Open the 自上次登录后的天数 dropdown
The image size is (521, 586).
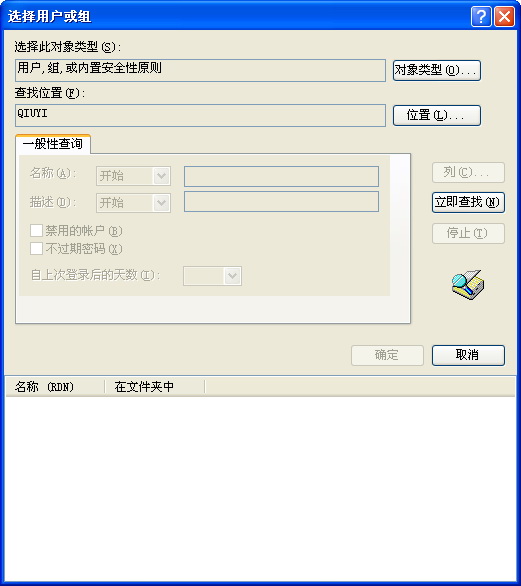click(x=232, y=276)
